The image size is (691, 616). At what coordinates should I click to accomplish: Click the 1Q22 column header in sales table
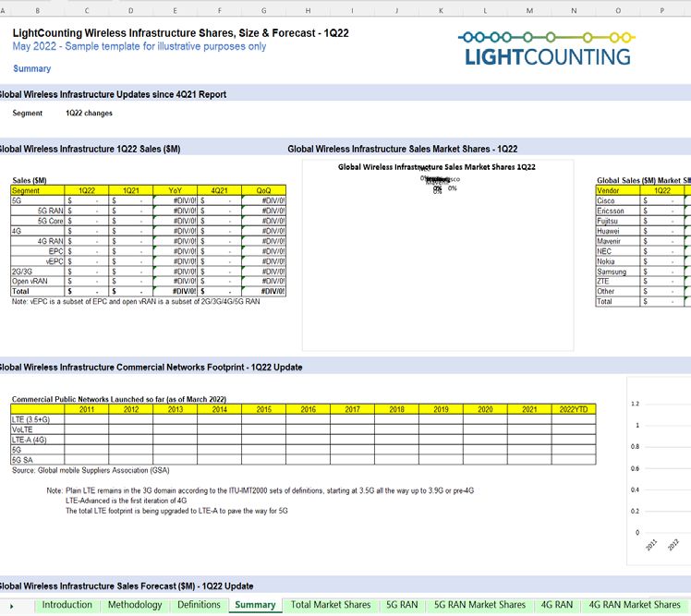point(87,190)
